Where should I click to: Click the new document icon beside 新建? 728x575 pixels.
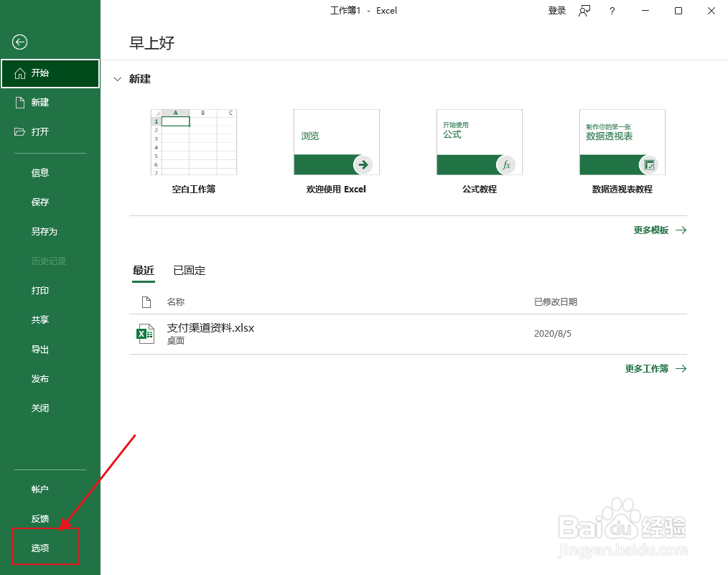[20, 103]
